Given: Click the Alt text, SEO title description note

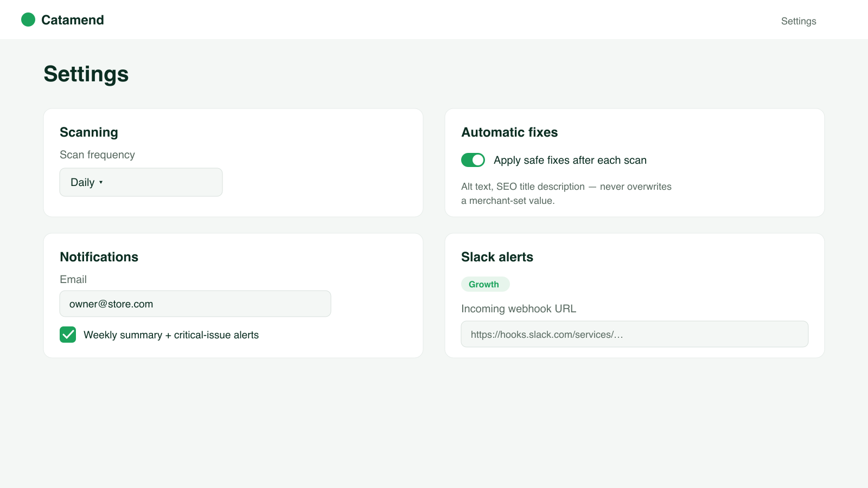Looking at the screenshot, I should point(566,194).
